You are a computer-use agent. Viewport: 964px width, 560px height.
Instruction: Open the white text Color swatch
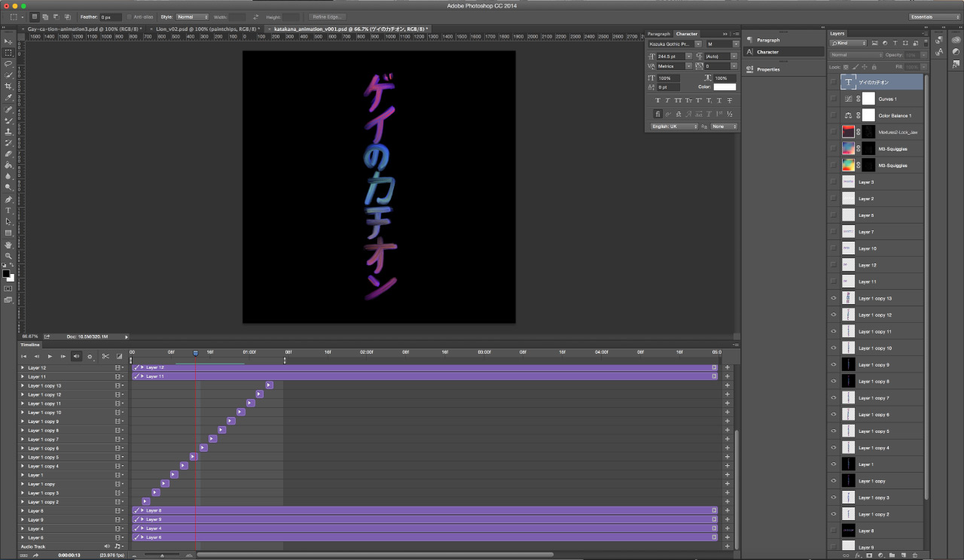click(725, 87)
